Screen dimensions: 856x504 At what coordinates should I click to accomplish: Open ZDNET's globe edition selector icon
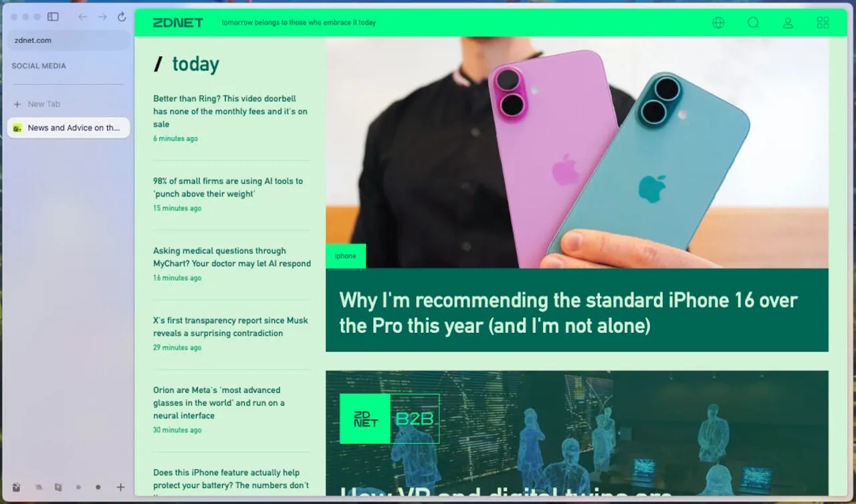pyautogui.click(x=718, y=23)
